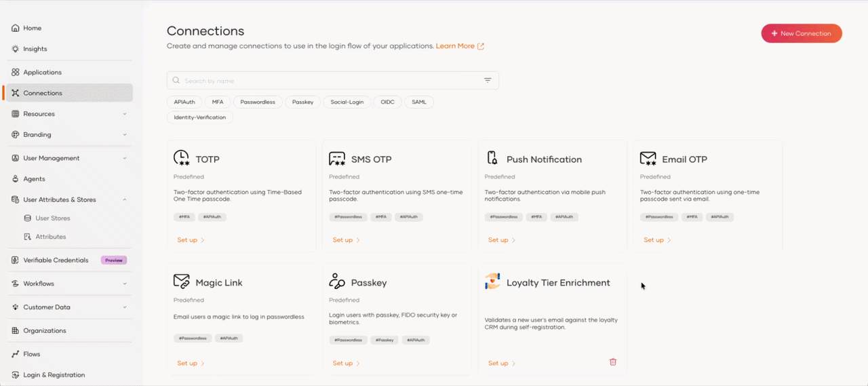Set up the Email OTP connection
This screenshot has height=386, width=868.
pyautogui.click(x=657, y=240)
